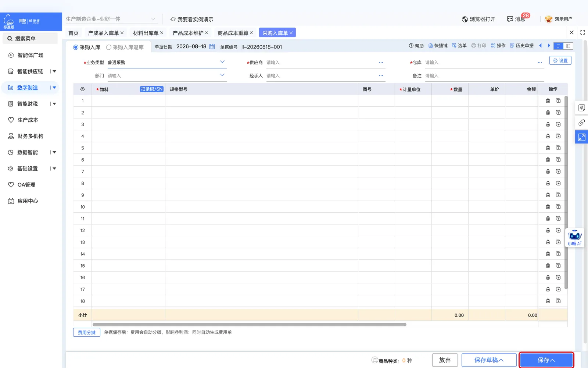The image size is (588, 368).
Task: Open the 供应商 lookup ellipsis
Action: coord(381,63)
